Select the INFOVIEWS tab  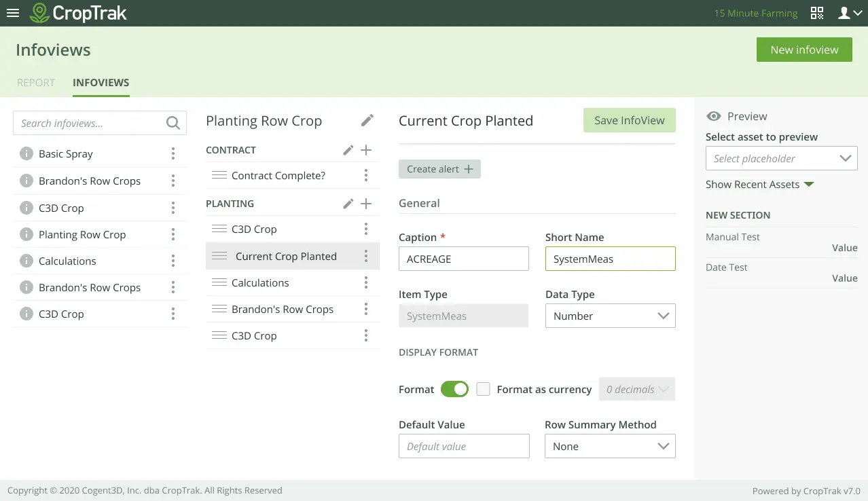coord(101,82)
